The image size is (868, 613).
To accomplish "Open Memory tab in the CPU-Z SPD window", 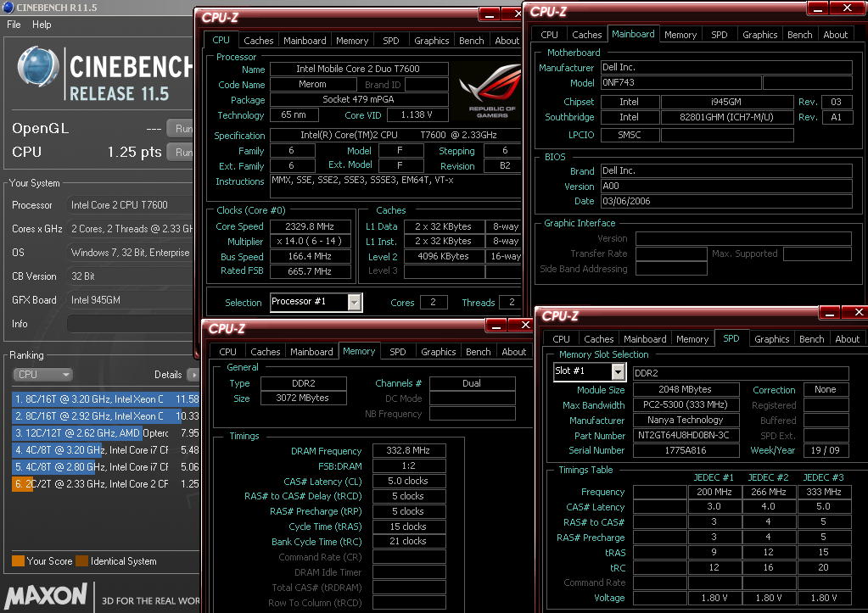I will [x=692, y=339].
